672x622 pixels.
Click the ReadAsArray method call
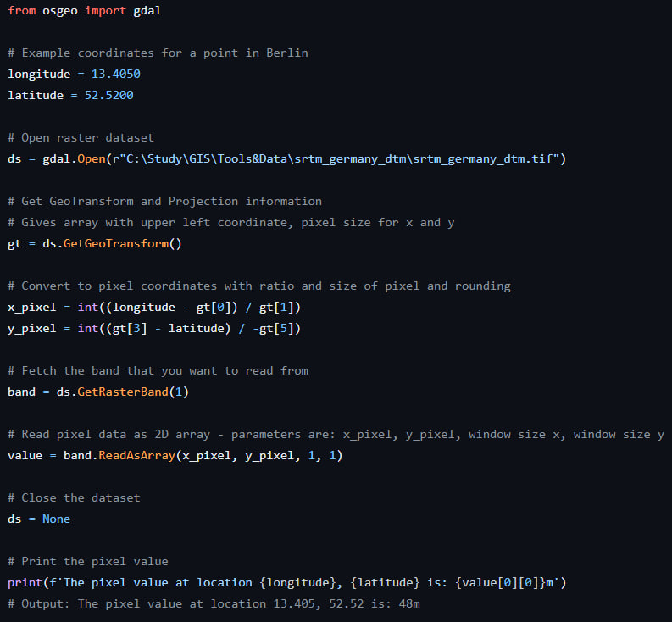click(x=220, y=455)
